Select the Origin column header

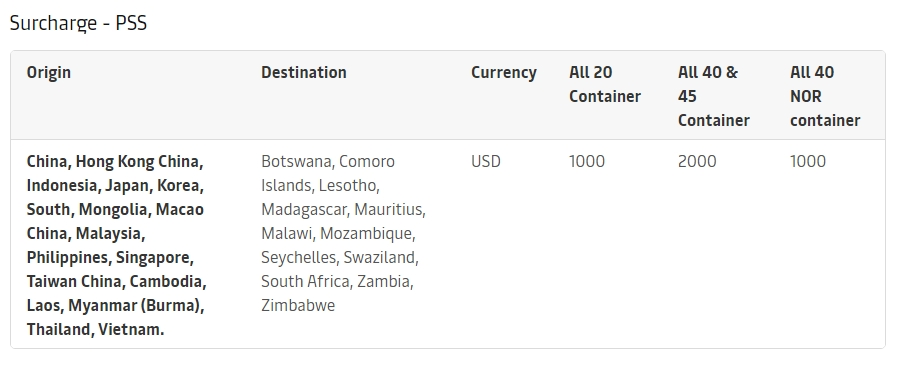[49, 72]
